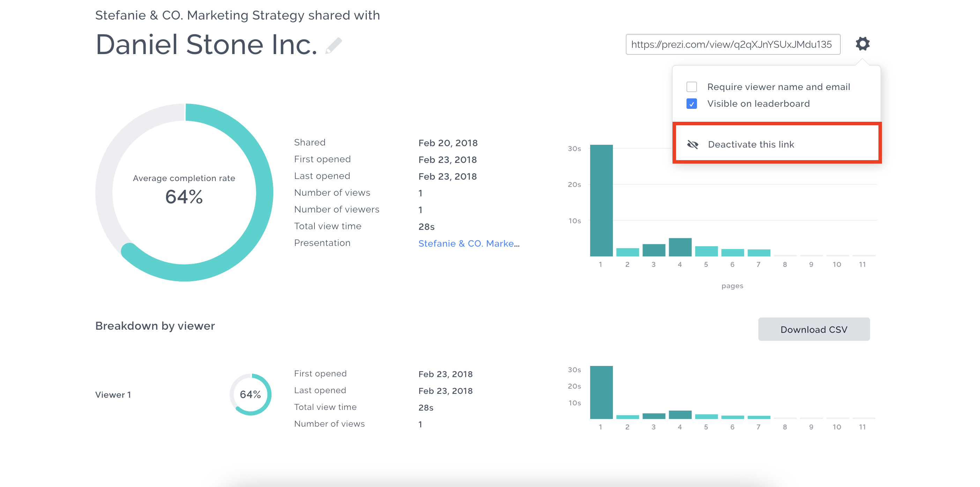Click the page 5 bar in top chart
The height and width of the screenshot is (487, 980).
[x=706, y=251]
